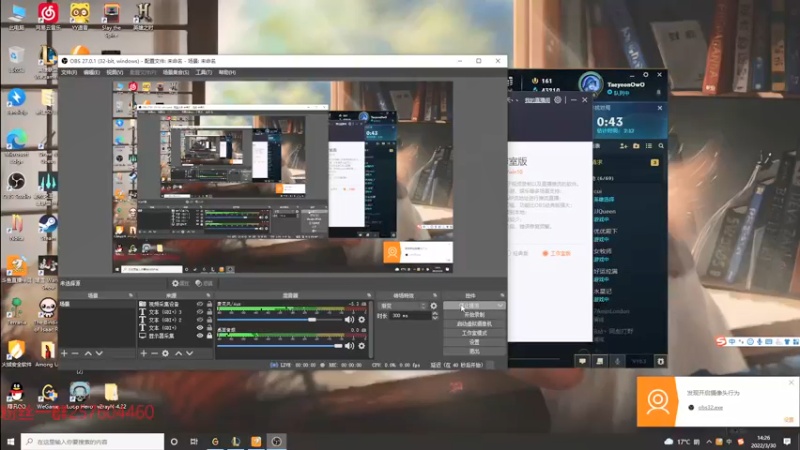Image resolution: width=800 pixels, height=450 pixels.
Task: Open desktop audio settings gear
Action: point(362,345)
